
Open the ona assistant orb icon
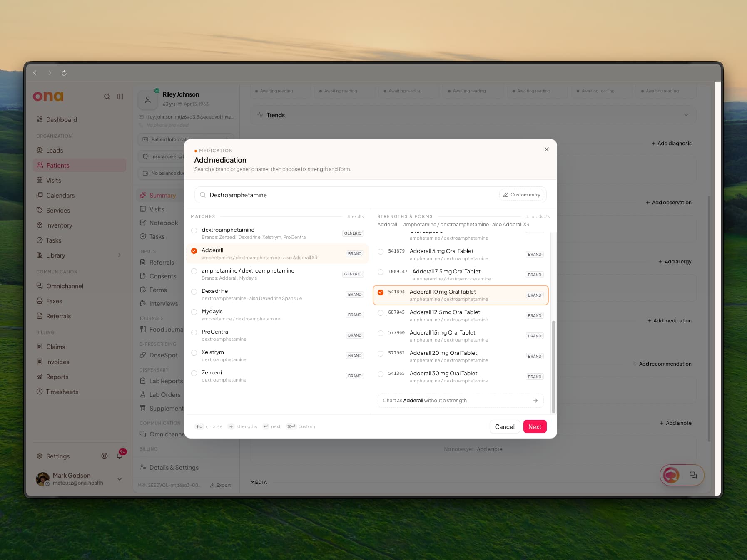671,475
